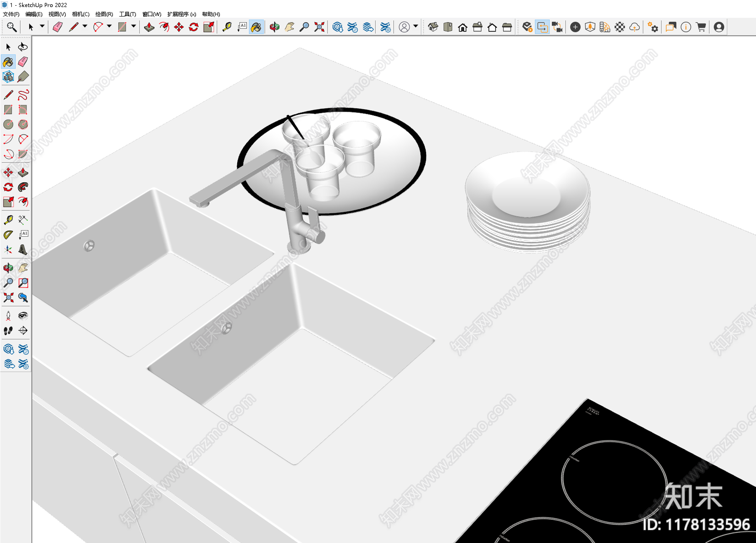The width and height of the screenshot is (756, 543).
Task: Select the Pan hand tool in top toolbar
Action: pyautogui.click(x=289, y=27)
